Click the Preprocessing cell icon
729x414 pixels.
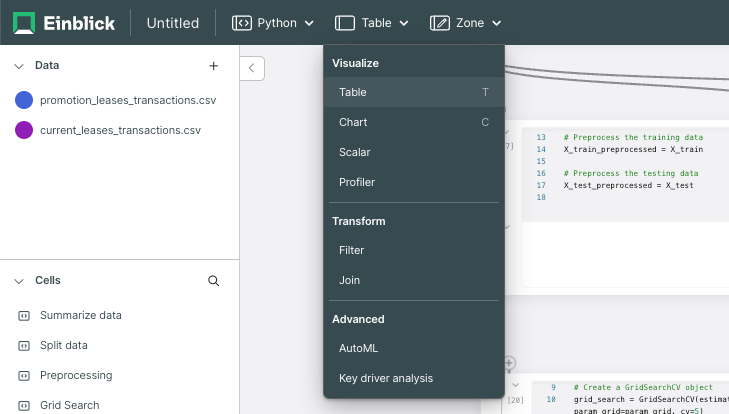tap(24, 376)
